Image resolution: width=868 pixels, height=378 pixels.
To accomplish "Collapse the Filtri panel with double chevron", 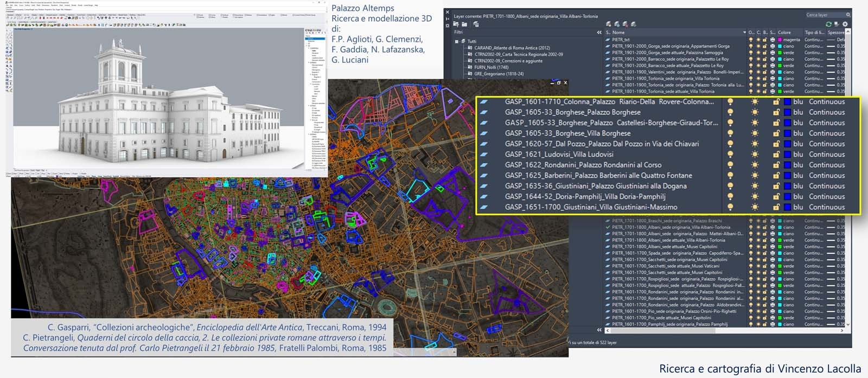I will tap(599, 33).
